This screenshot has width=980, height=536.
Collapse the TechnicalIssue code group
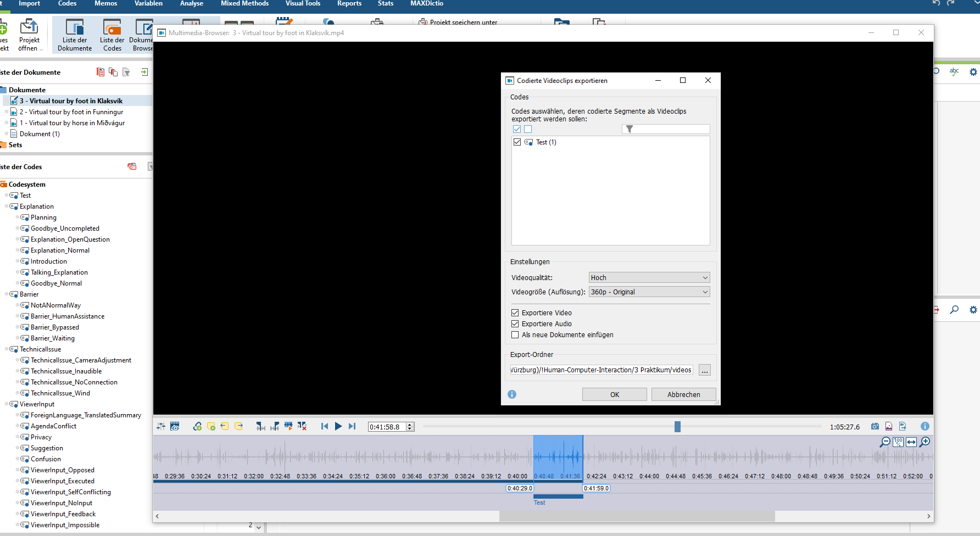click(7, 349)
